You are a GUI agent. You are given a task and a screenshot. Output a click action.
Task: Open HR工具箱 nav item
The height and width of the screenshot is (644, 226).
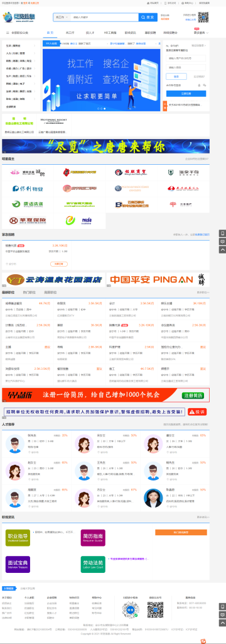[x=110, y=33]
